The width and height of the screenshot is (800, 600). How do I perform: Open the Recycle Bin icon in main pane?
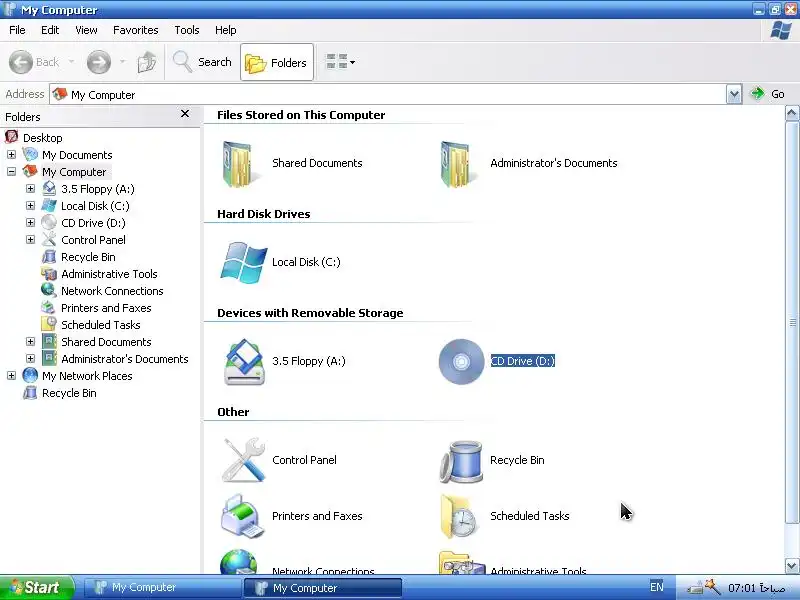click(461, 461)
